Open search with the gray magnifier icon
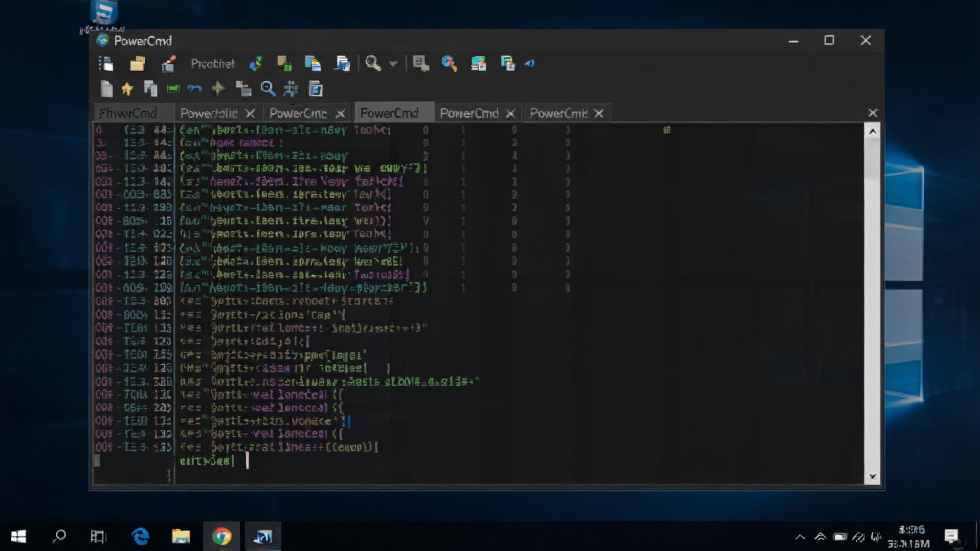This screenshot has width=980, height=551. (x=372, y=63)
